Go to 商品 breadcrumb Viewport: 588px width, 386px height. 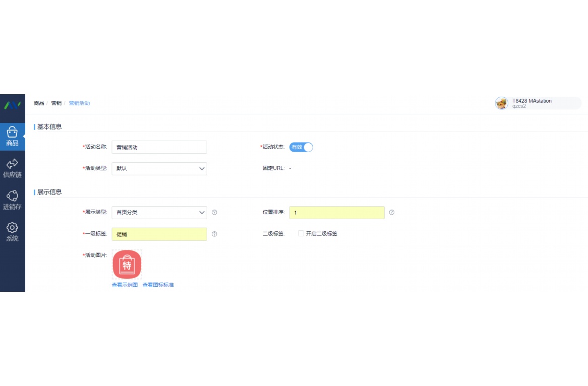point(39,103)
